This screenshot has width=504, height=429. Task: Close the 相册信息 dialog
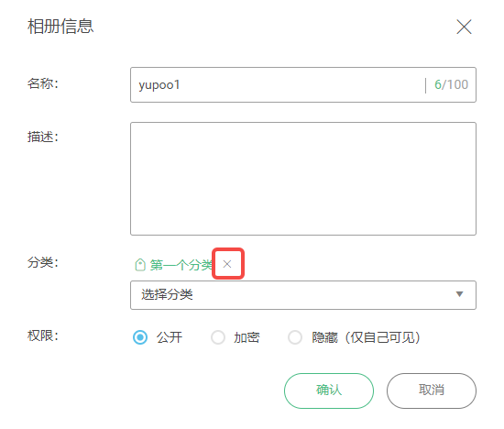pyautogui.click(x=464, y=27)
